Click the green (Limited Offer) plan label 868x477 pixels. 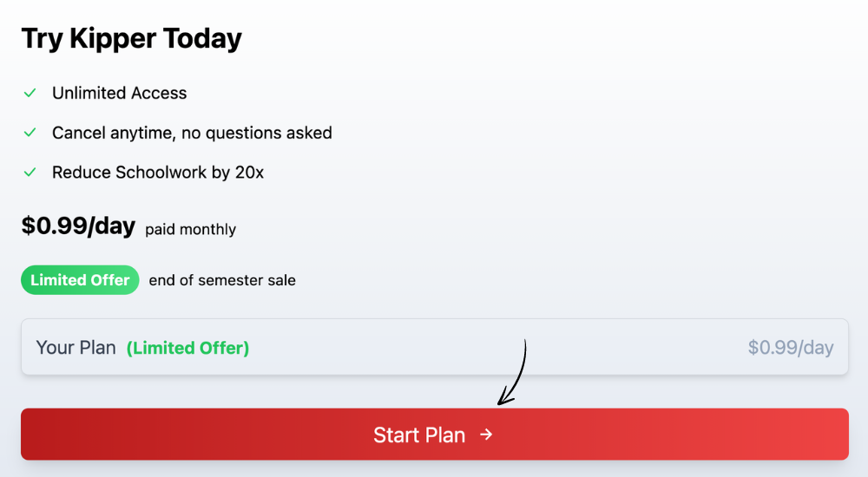click(x=187, y=348)
